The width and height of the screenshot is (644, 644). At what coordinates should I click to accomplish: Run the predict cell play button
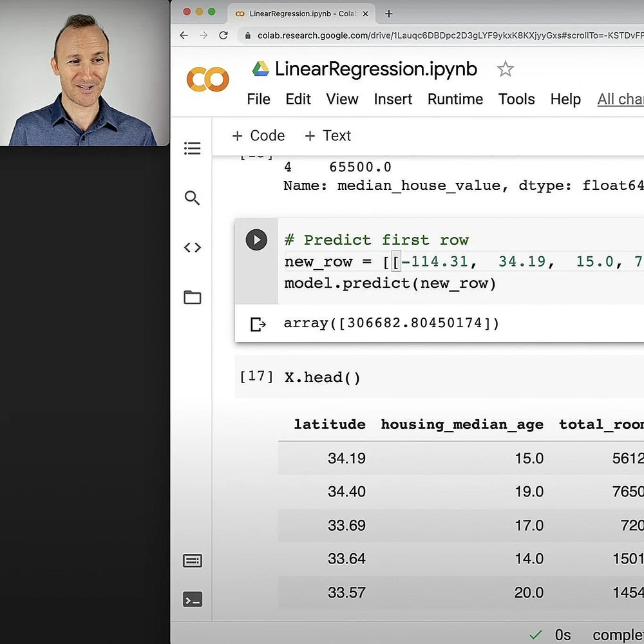pos(256,240)
